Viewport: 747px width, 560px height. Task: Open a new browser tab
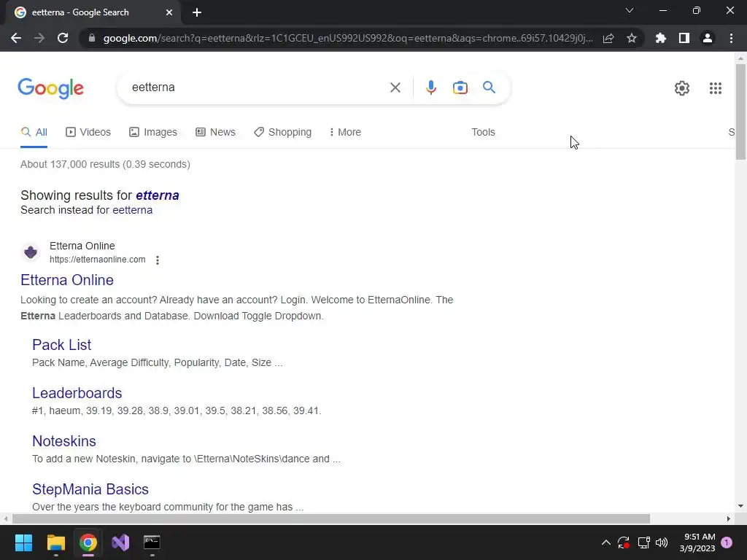click(x=197, y=12)
